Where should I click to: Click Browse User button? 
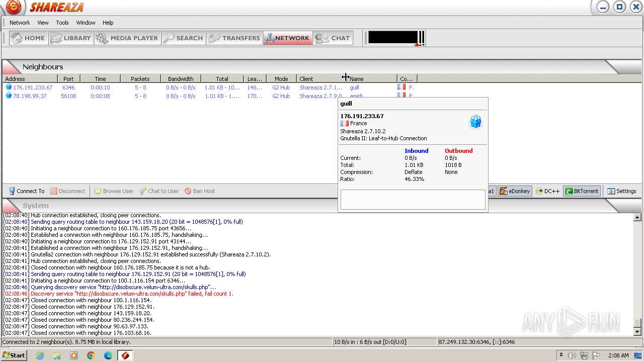[x=114, y=191]
